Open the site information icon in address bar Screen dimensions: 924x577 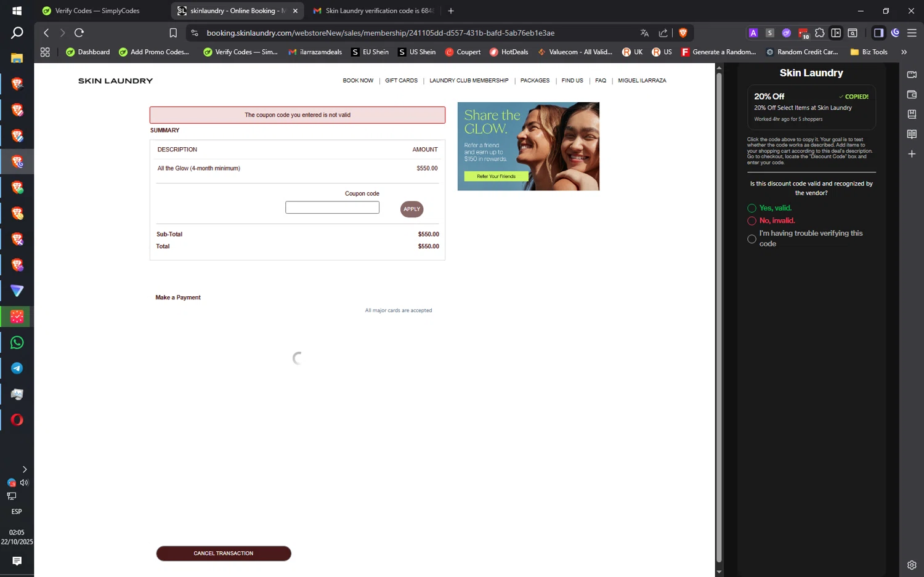(195, 33)
